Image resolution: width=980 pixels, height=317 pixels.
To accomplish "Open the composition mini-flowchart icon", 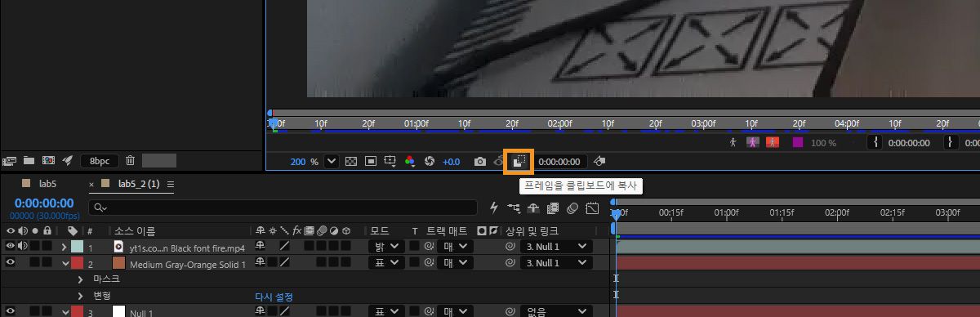I will 514,208.
